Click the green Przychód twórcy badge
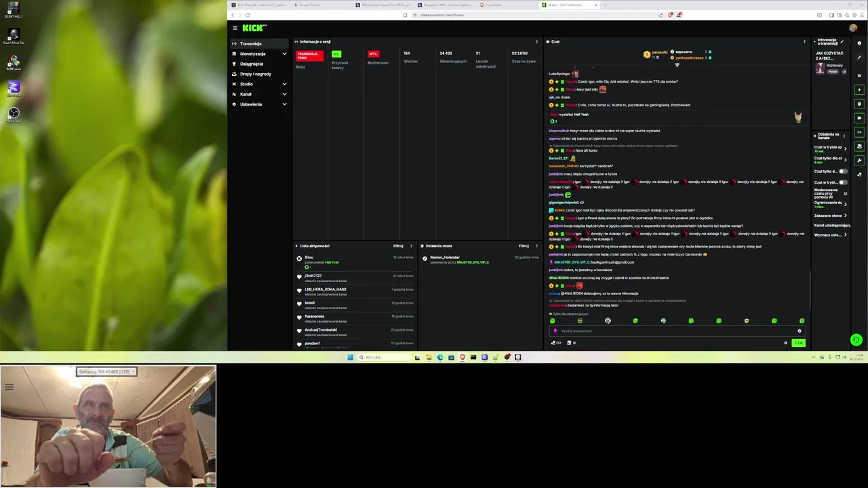 click(336, 54)
